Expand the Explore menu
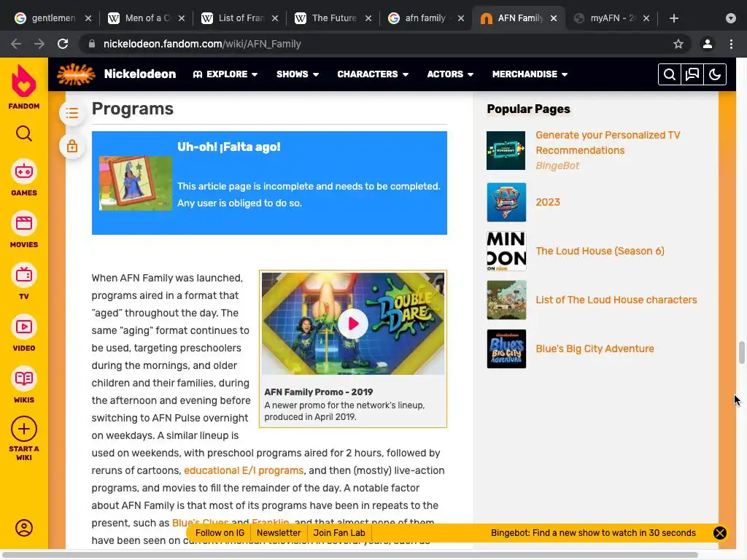This screenshot has height=560, width=747. point(225,74)
